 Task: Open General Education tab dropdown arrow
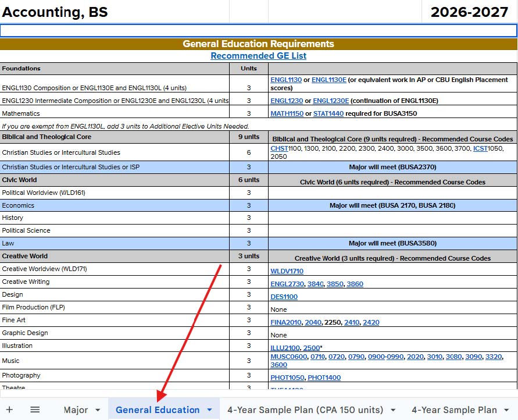point(209,410)
